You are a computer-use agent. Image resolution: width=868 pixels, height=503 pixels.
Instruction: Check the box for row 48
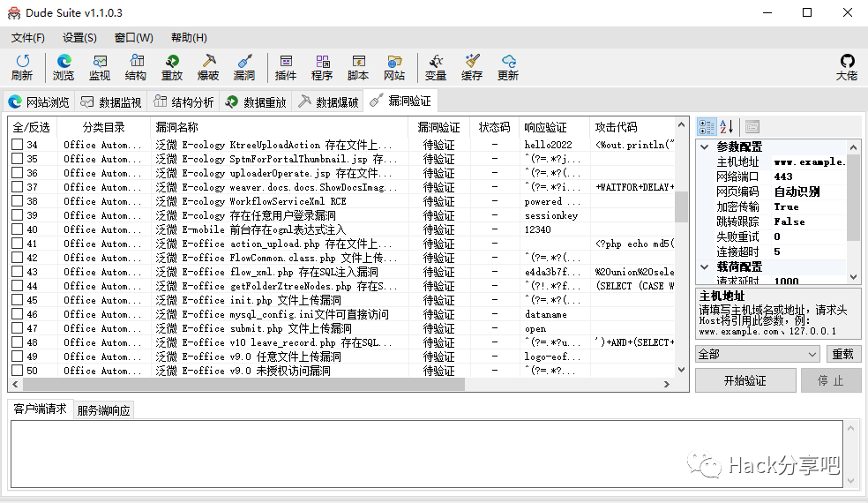click(17, 342)
